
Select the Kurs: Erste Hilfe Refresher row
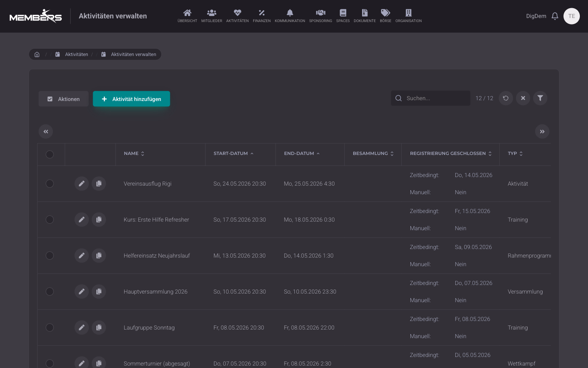50,220
